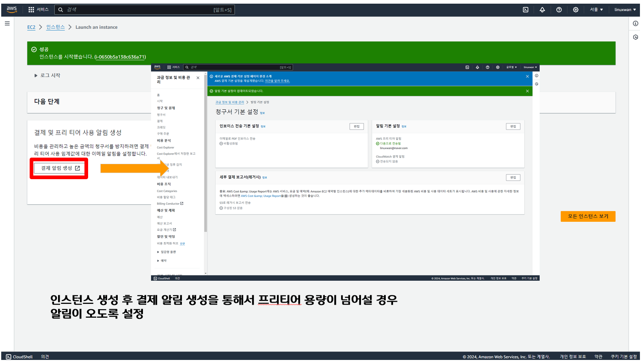Open CloudShell icon in the EC2 console header
Image resolution: width=644 pixels, height=364 pixels.
[525, 10]
